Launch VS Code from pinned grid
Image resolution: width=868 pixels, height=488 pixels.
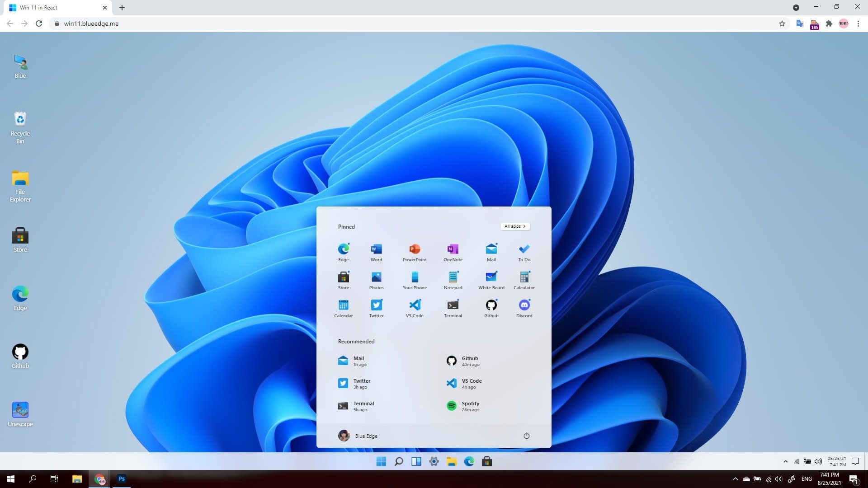point(415,309)
